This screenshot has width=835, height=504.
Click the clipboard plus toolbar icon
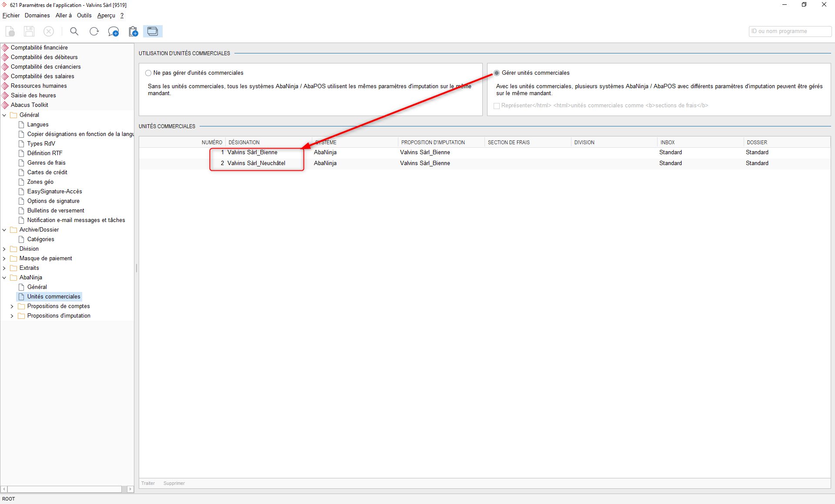[133, 31]
